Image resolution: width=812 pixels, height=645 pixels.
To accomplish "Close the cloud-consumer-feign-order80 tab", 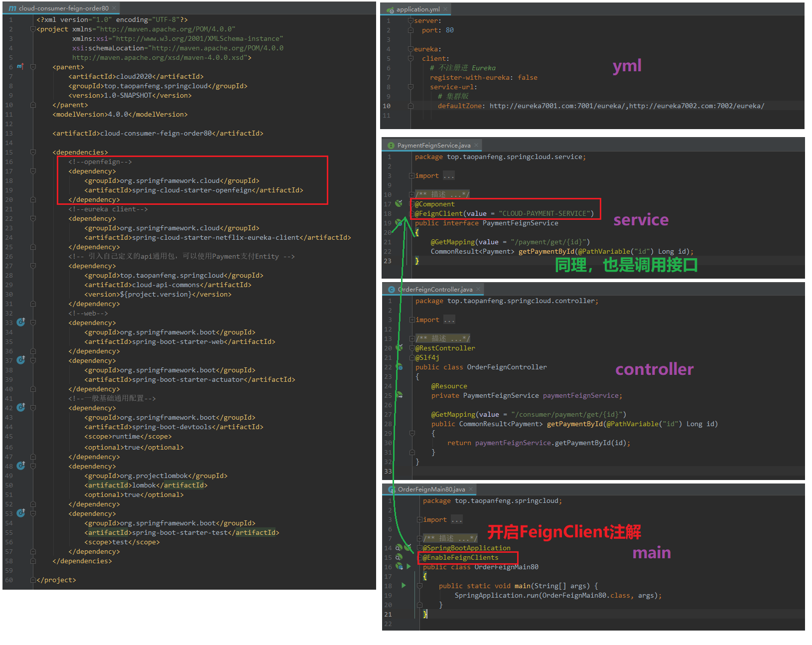I will (x=114, y=8).
